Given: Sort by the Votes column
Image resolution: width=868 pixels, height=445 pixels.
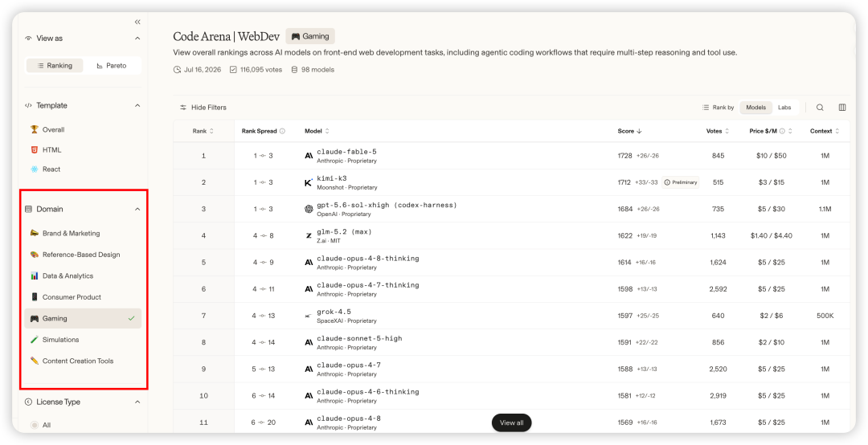Looking at the screenshot, I should pyautogui.click(x=718, y=131).
